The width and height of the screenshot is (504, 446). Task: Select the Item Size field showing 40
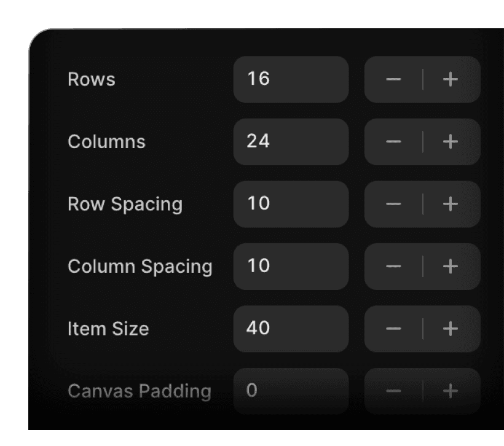click(x=291, y=329)
